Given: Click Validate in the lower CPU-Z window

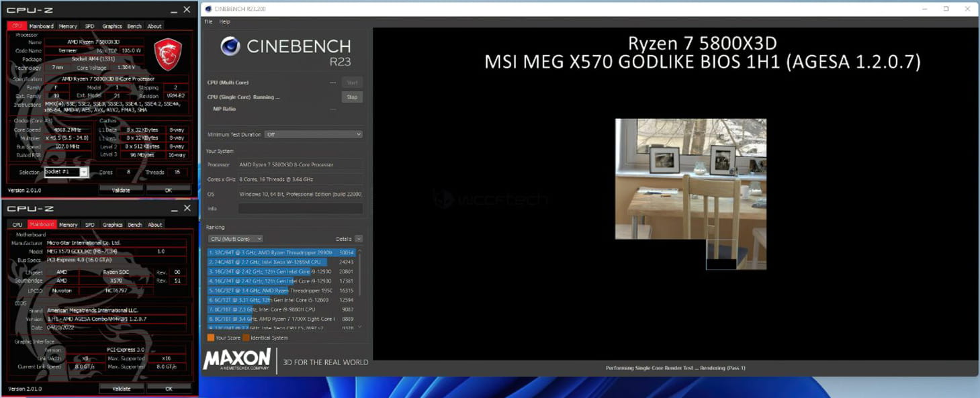Looking at the screenshot, I should [122, 389].
